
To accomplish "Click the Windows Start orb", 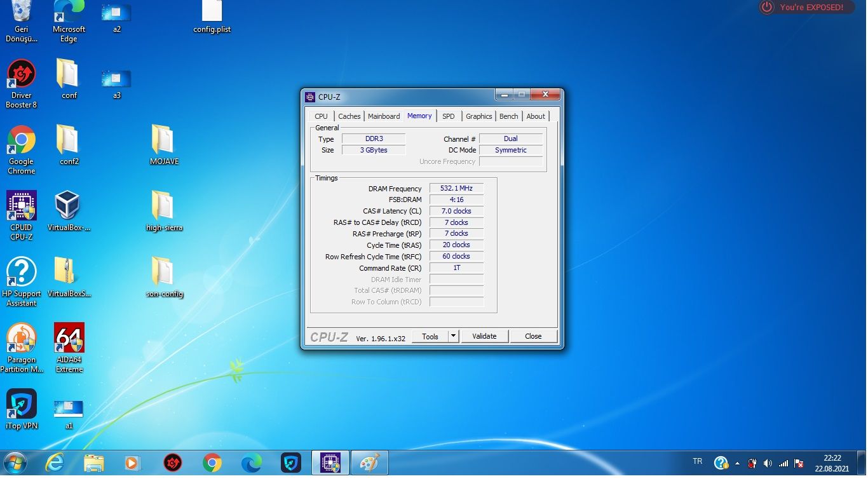I will pos(15,463).
